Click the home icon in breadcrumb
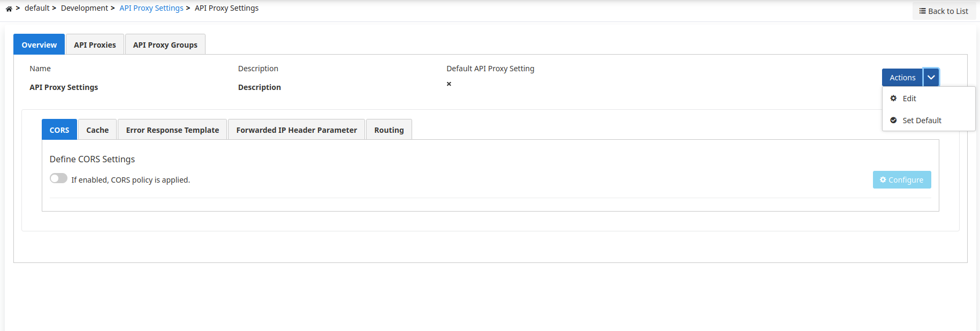980x331 pixels. [x=9, y=9]
